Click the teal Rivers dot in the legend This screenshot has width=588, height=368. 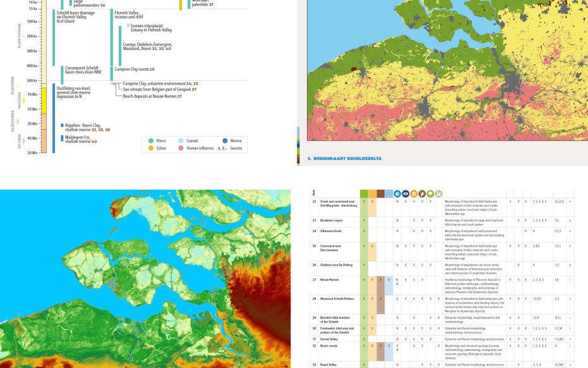click(151, 140)
